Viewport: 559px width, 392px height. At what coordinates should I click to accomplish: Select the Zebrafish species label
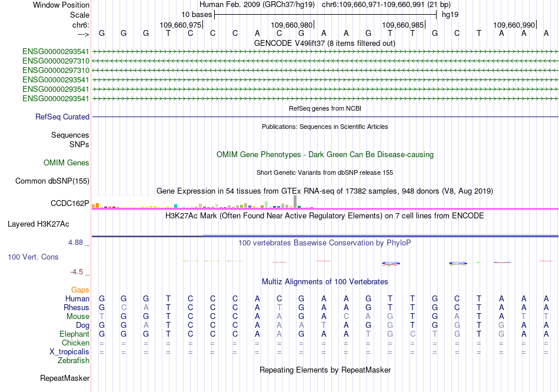74,361
